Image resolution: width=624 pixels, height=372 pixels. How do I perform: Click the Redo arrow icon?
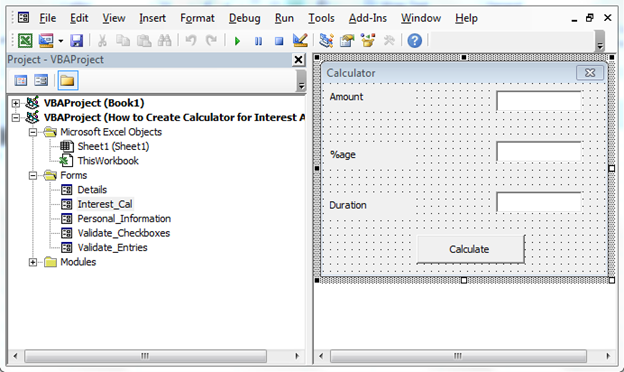(x=211, y=41)
